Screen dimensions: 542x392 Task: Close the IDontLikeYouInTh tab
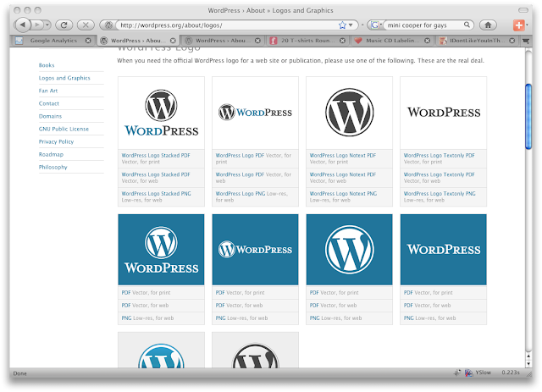pos(512,41)
